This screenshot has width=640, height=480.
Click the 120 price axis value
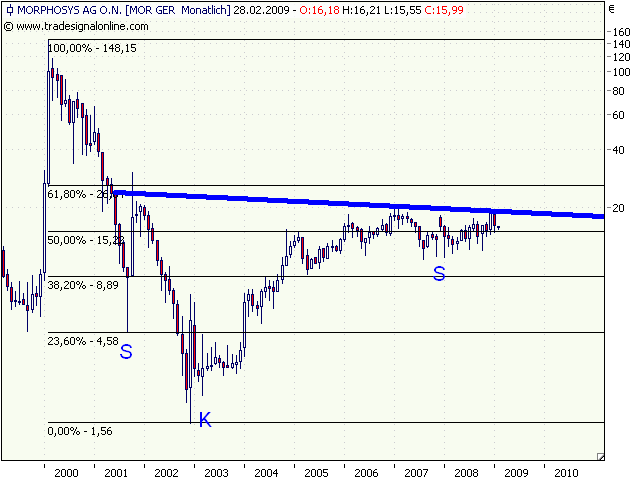[622, 57]
